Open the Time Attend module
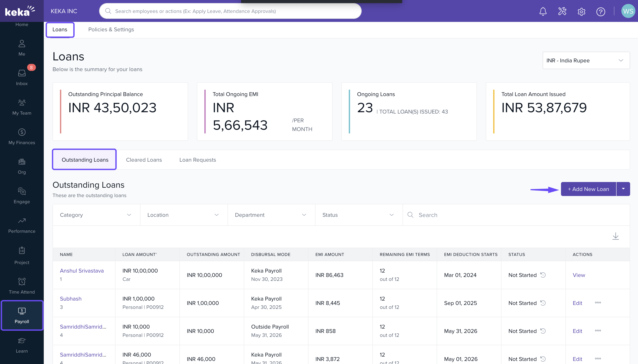Screen dimensions: 638x364 pos(22,286)
